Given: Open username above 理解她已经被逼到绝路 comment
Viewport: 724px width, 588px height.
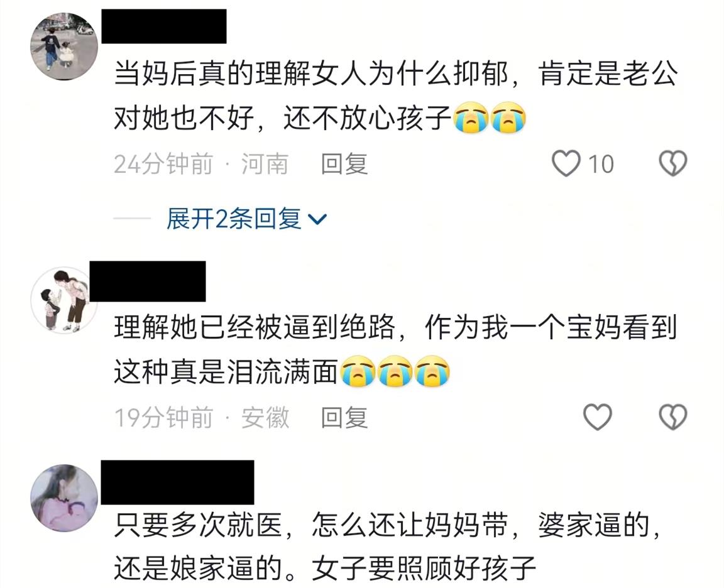Looking at the screenshot, I should click(x=148, y=281).
